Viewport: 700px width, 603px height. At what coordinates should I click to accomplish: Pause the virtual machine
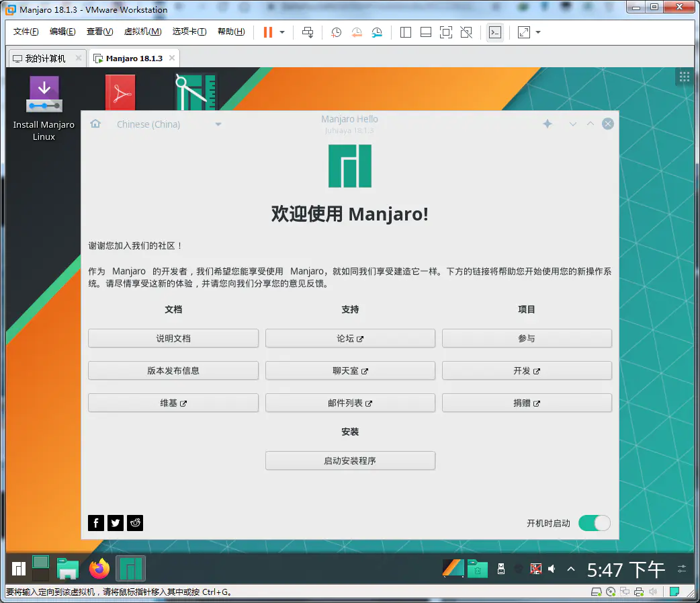[268, 32]
